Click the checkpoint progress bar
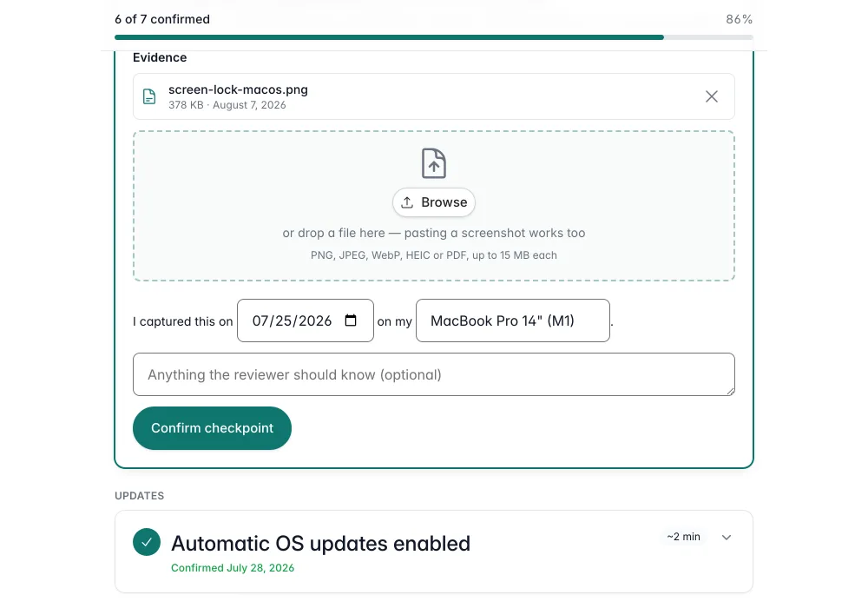This screenshot has height=608, width=868. click(x=433, y=37)
